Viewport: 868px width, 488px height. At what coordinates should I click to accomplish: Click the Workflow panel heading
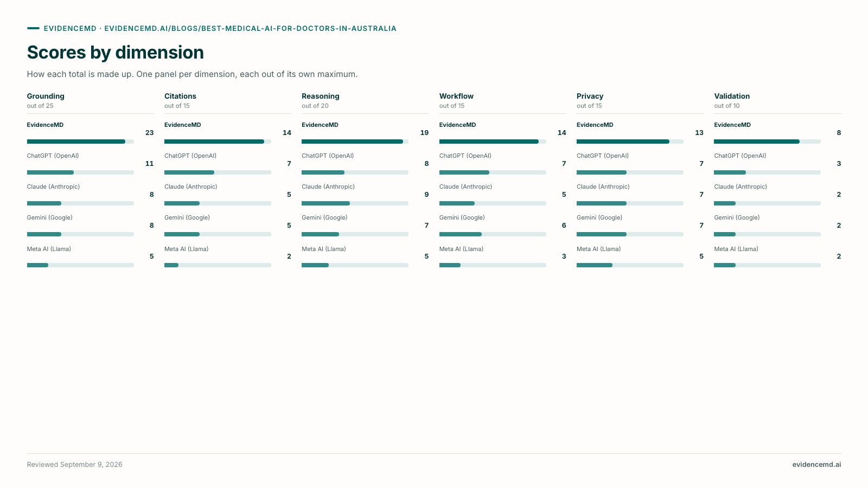(x=456, y=96)
